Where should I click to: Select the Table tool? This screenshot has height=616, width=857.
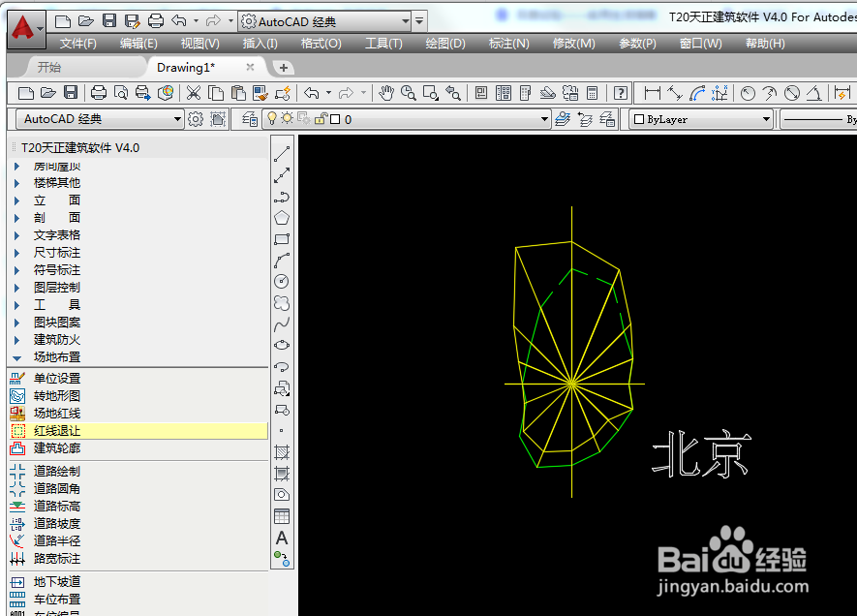pyautogui.click(x=282, y=516)
